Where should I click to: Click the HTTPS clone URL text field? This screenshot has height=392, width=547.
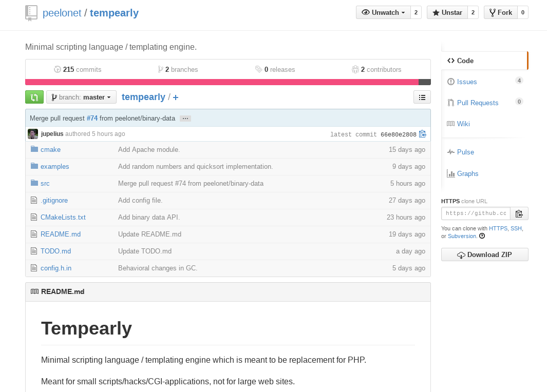pos(476,213)
